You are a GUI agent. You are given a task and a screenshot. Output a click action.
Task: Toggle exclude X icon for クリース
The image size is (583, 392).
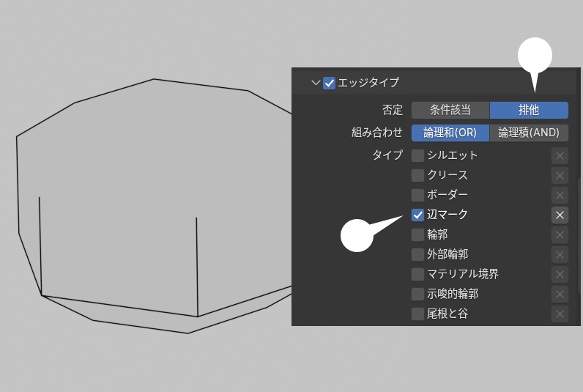point(560,176)
